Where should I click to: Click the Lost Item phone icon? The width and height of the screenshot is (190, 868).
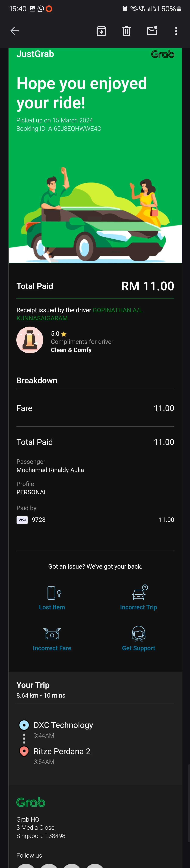[54, 593]
